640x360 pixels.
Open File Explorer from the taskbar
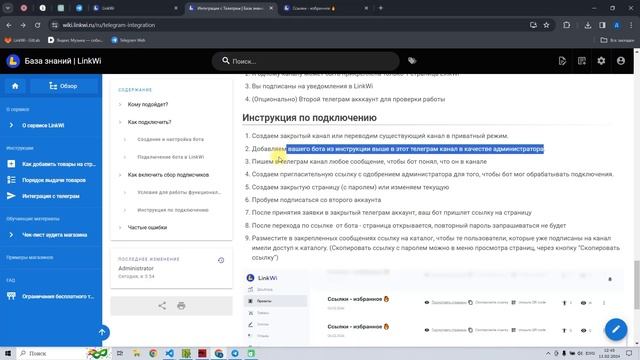pyautogui.click(x=137, y=353)
